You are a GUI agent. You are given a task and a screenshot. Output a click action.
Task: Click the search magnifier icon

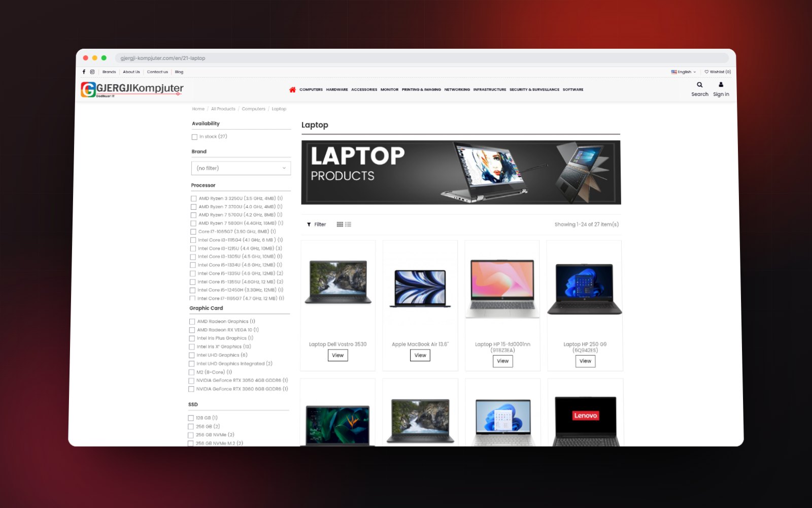(700, 85)
